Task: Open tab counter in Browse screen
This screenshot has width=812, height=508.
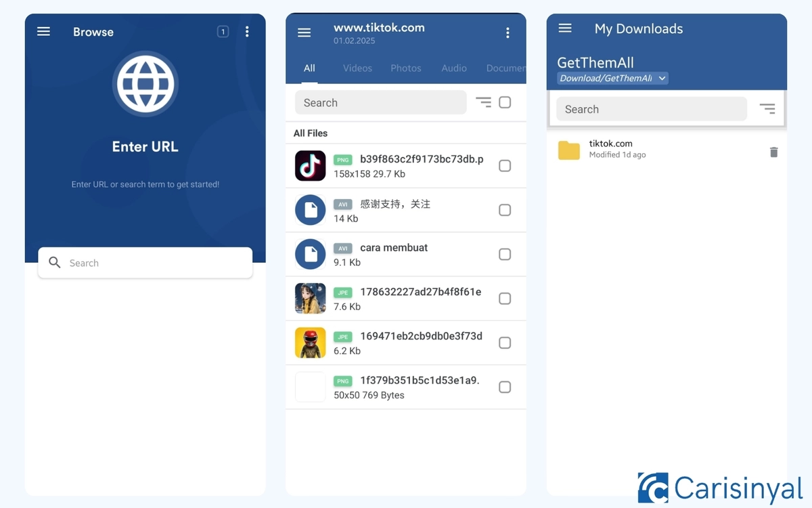Action: [223, 31]
